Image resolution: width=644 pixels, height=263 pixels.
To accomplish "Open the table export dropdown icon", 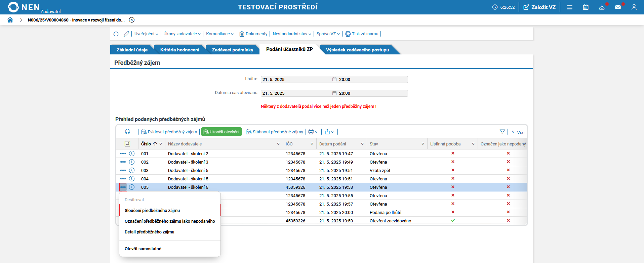I will 329,132.
